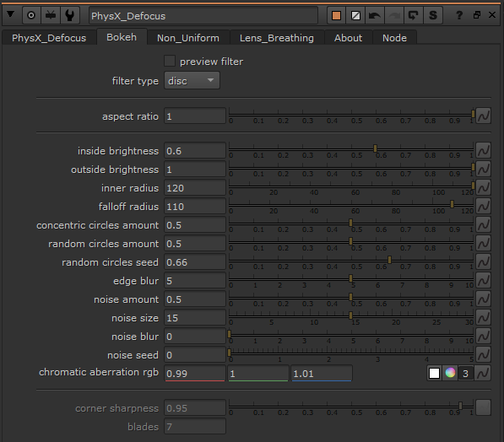This screenshot has width=504, height=442.
Task: Adjust the inside brightness slider
Action: pos(351,149)
